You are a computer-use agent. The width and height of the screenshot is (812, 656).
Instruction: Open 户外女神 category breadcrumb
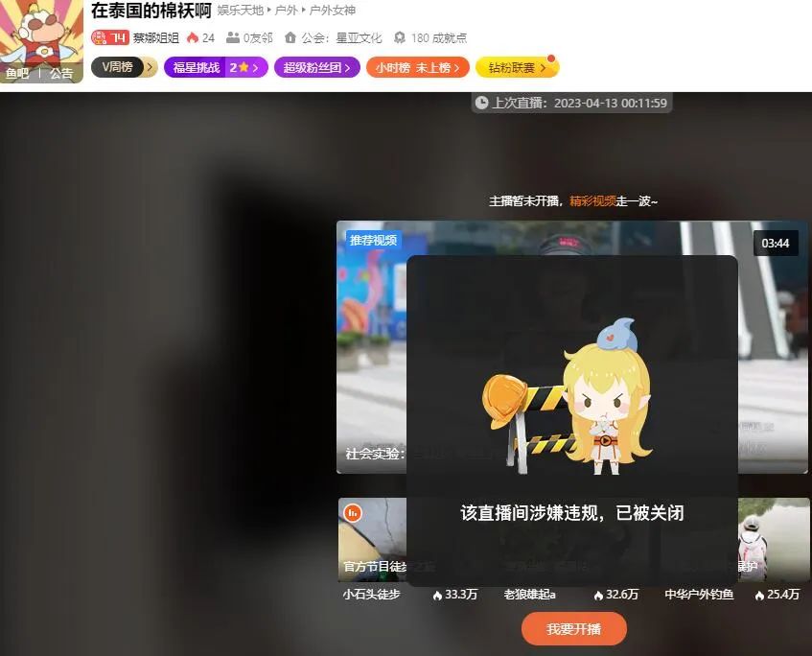coord(333,11)
